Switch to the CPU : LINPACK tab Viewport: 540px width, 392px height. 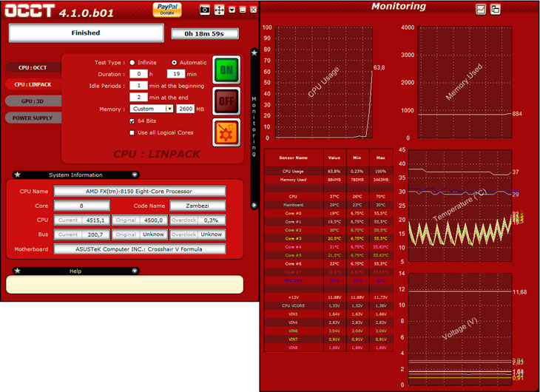coord(33,84)
